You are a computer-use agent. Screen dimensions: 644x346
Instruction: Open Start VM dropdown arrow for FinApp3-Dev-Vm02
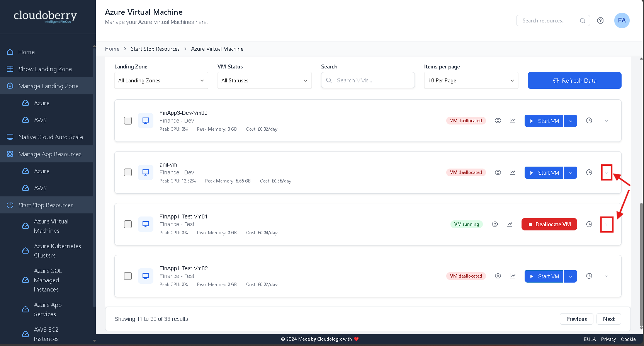click(x=571, y=121)
